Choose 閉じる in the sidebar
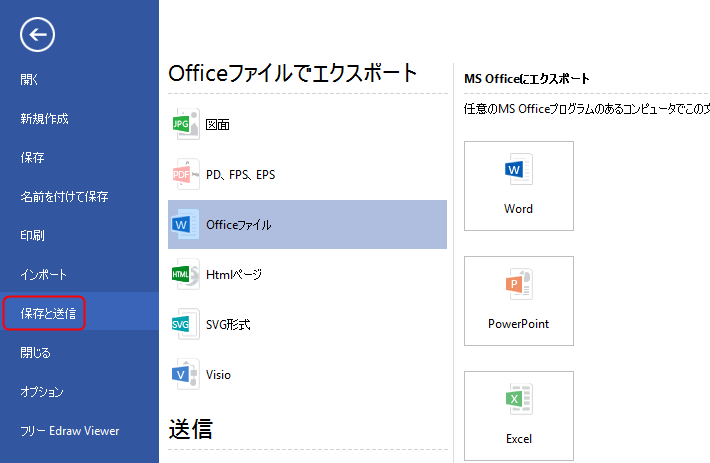This screenshot has width=710, height=463. coord(35,352)
